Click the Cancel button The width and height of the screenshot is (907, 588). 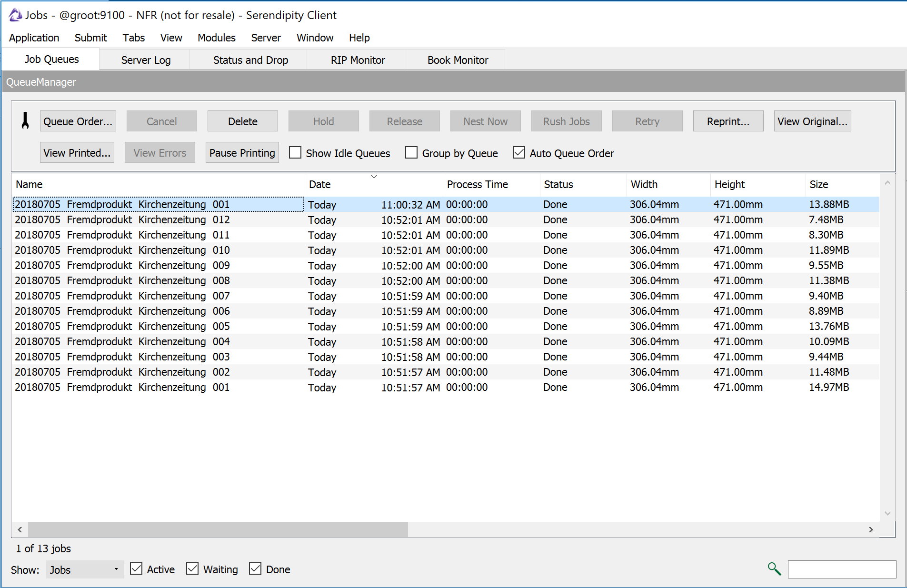162,121
